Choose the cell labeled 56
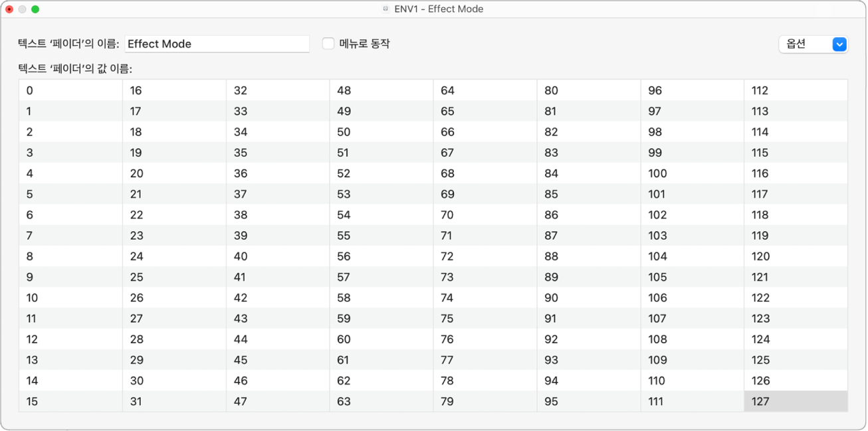 381,256
